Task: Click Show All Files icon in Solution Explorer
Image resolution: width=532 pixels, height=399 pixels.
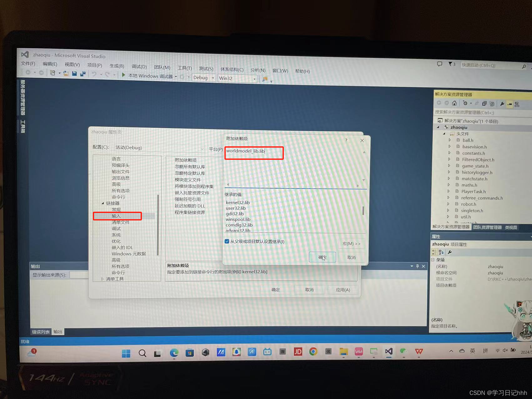Action: point(492,104)
